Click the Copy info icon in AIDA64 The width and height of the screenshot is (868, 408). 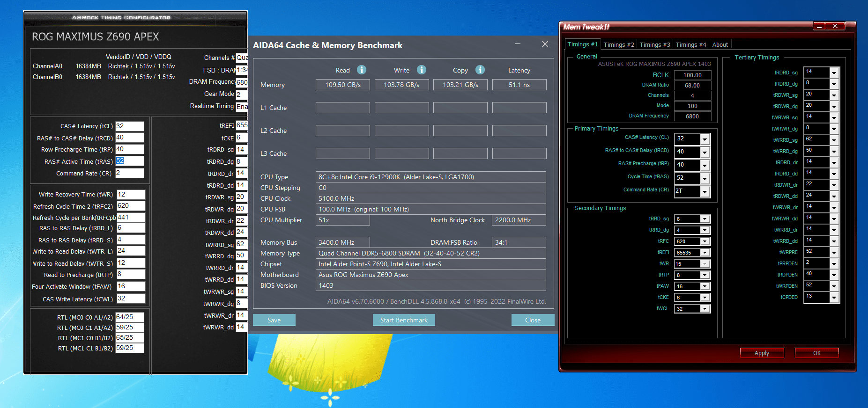coord(480,70)
